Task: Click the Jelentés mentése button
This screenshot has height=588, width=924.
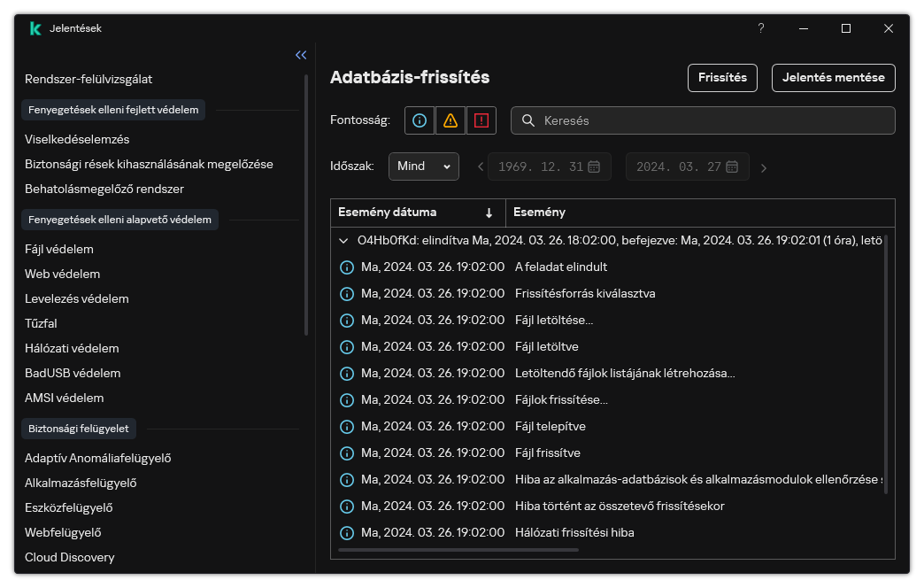Action: [x=833, y=78]
